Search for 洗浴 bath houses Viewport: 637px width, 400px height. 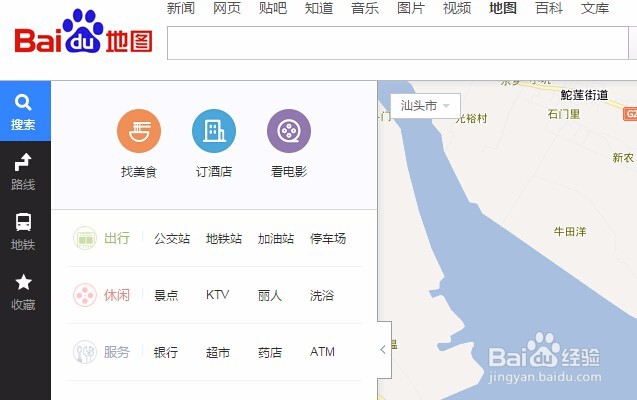(x=322, y=295)
